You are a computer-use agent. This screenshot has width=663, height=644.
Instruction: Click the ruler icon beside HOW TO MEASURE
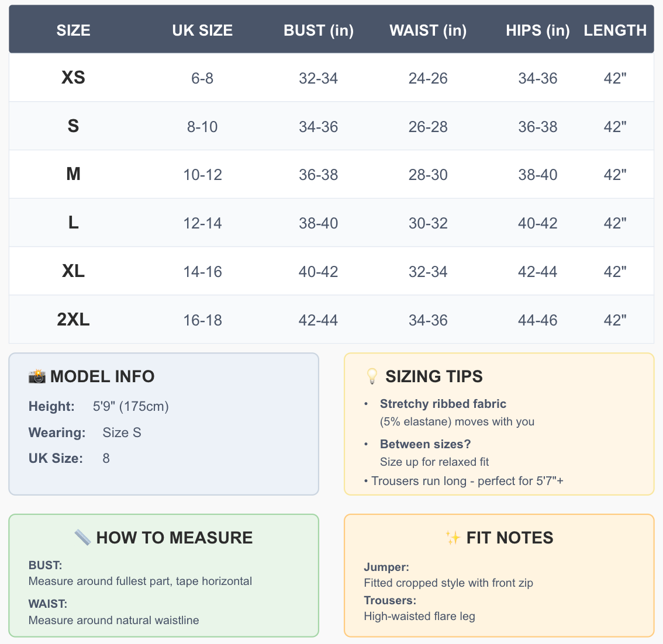pos(82,538)
